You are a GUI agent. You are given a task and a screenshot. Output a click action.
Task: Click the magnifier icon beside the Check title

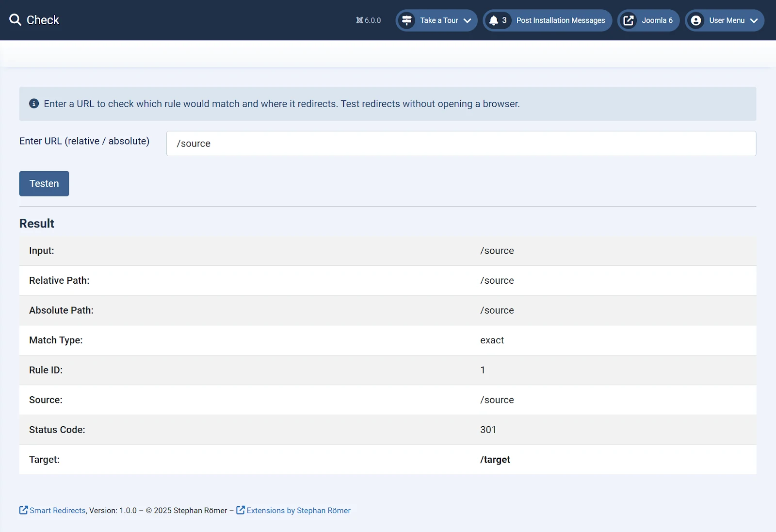[15, 20]
